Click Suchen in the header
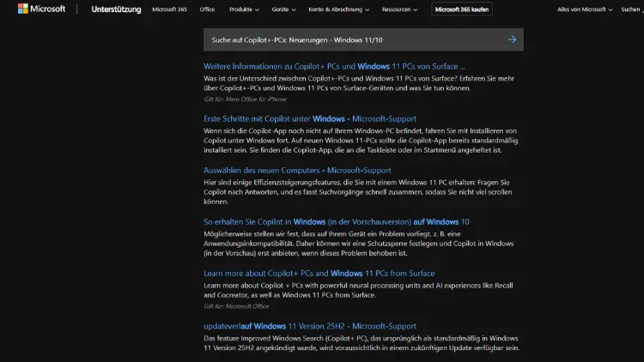Viewport: 644px width, 362px height. [x=632, y=9]
